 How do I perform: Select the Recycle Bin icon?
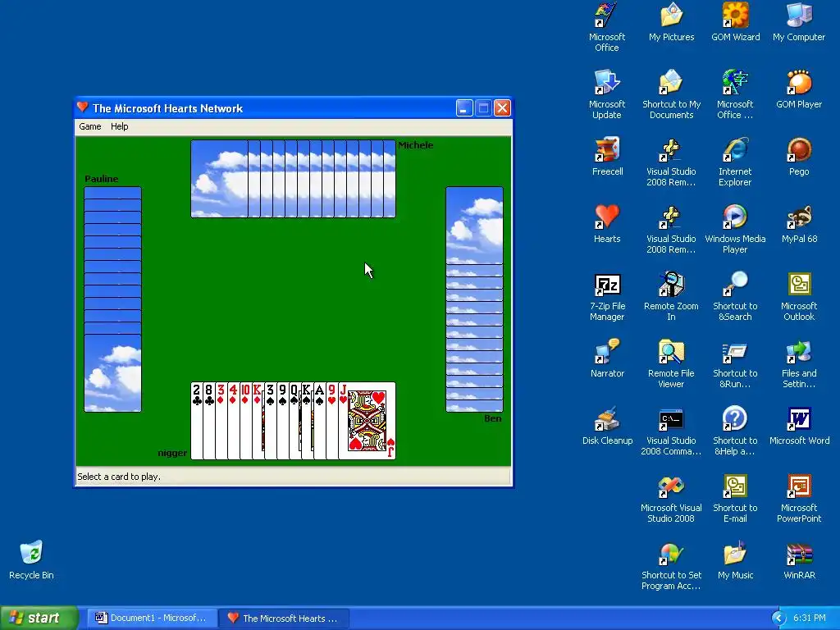(31, 560)
